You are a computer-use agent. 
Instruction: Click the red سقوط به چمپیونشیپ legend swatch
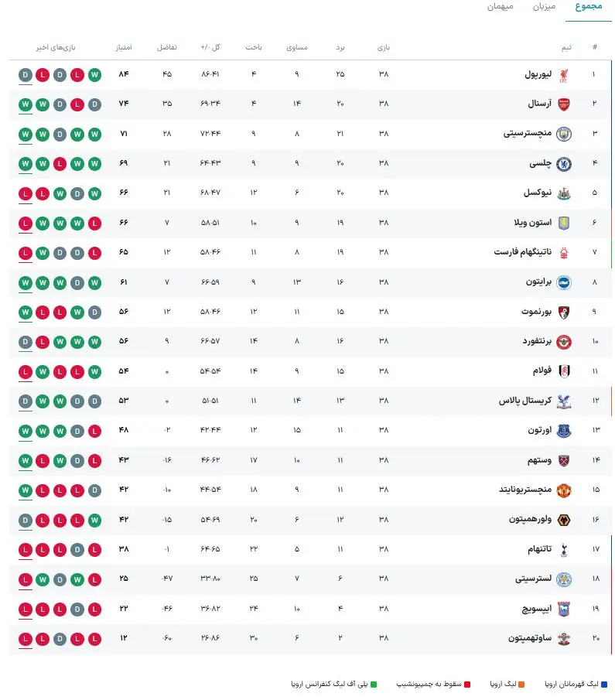tap(467, 684)
